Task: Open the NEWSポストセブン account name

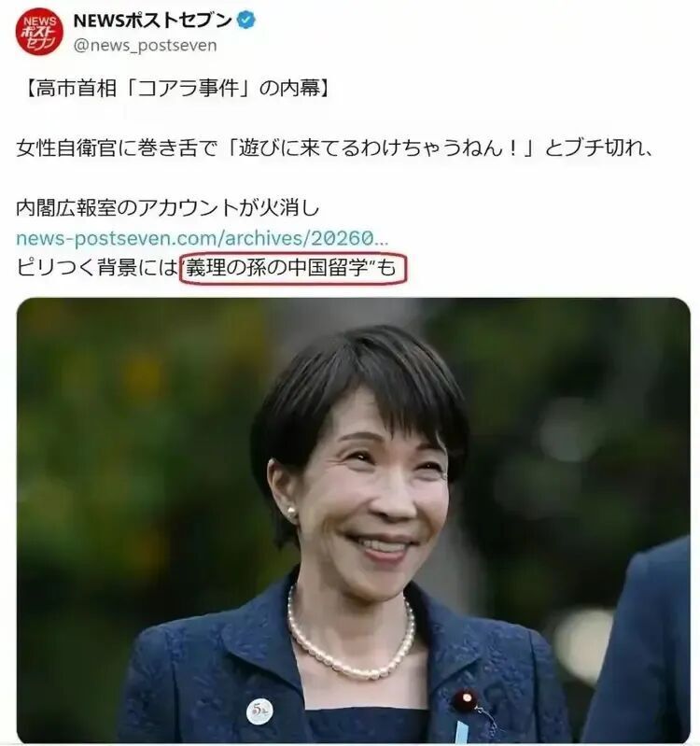Action: 152,20
